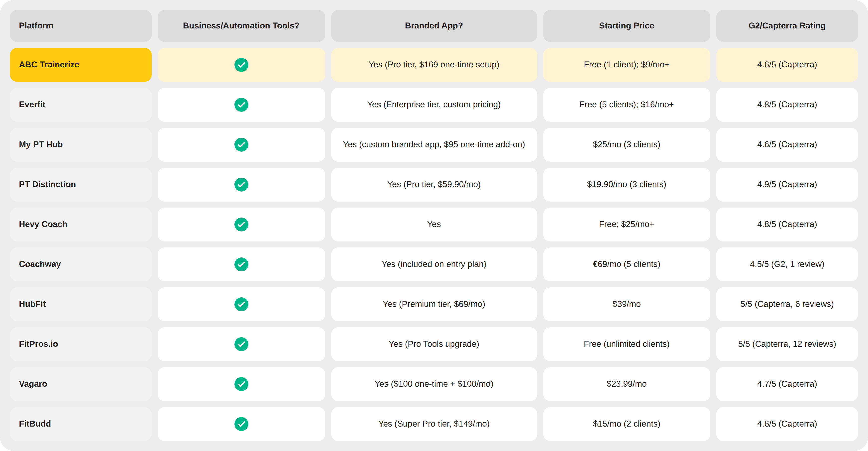Screen dimensions: 868x451
Task: Click the green checkmark in FitBudd row
Action: point(241,424)
